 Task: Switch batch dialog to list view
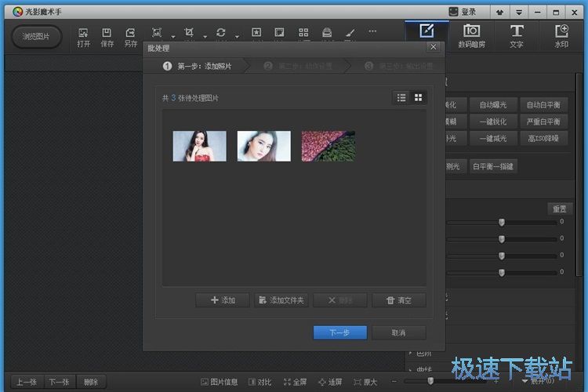(x=401, y=97)
